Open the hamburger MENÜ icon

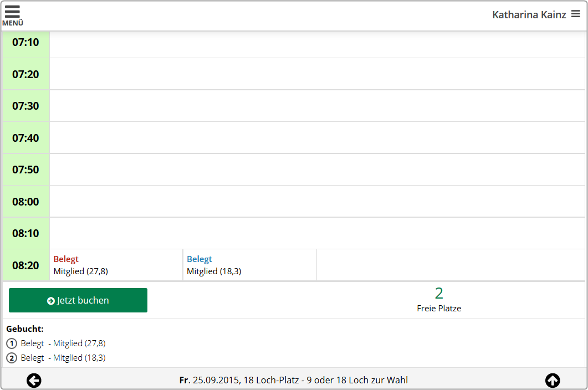pos(12,16)
